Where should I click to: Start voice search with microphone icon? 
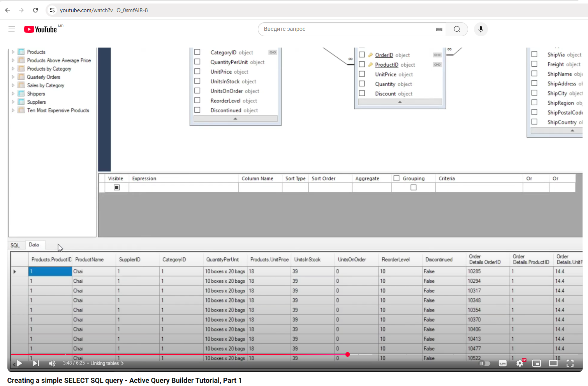pyautogui.click(x=481, y=29)
